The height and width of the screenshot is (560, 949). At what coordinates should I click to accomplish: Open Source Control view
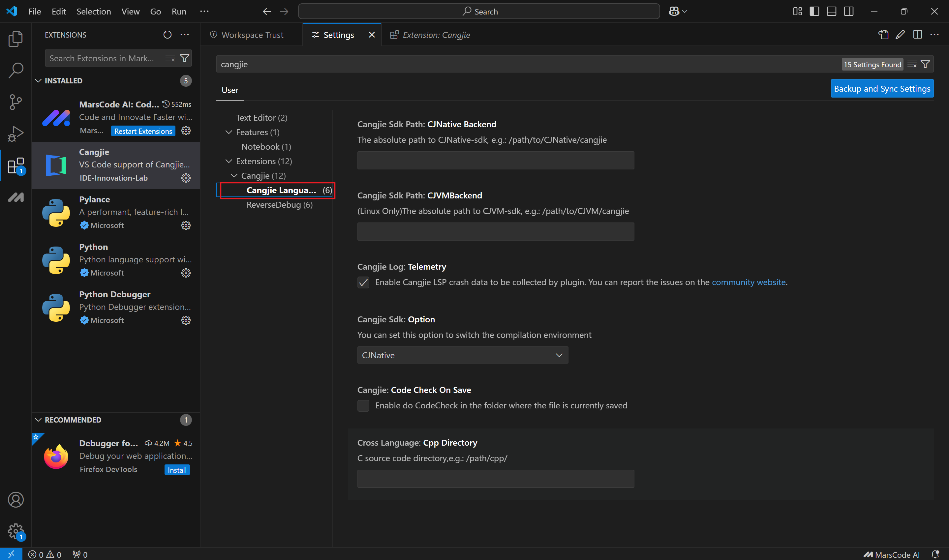[15, 102]
